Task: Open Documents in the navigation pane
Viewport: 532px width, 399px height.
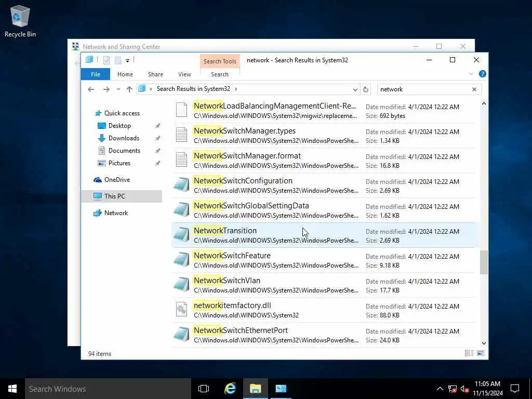Action: [x=124, y=151]
